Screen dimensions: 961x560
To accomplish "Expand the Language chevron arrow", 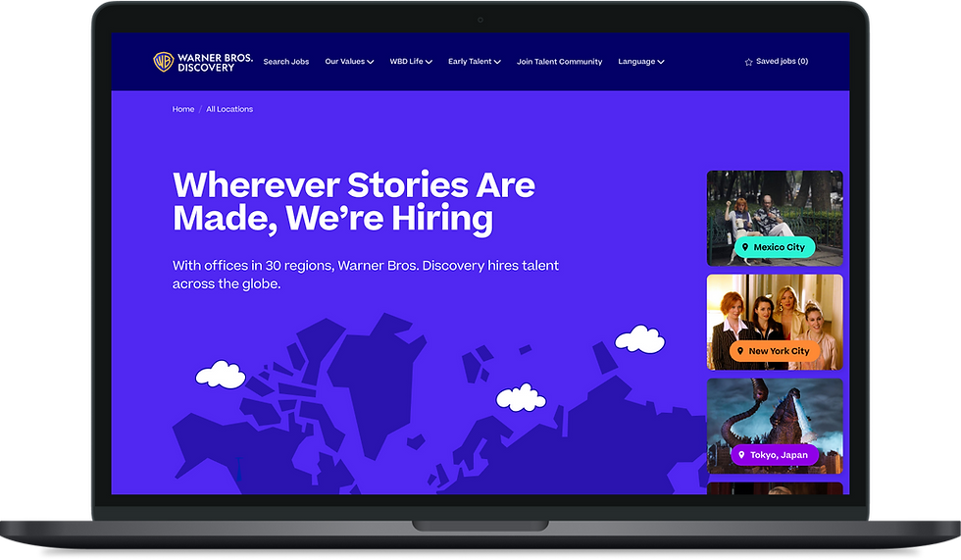I will click(x=661, y=62).
